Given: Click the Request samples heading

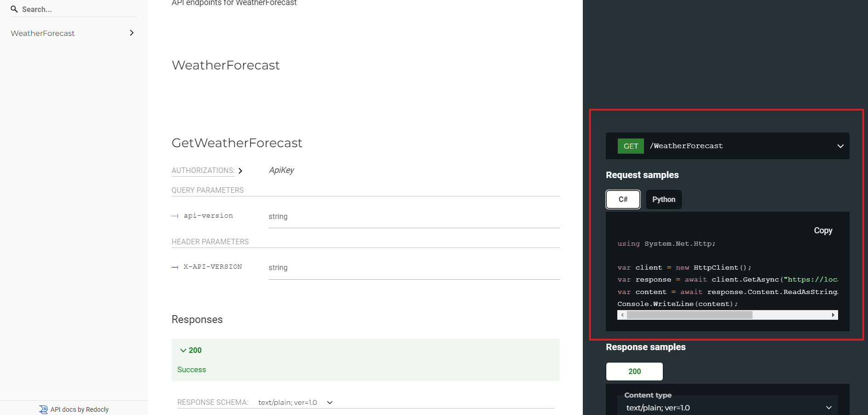Looking at the screenshot, I should click(642, 175).
